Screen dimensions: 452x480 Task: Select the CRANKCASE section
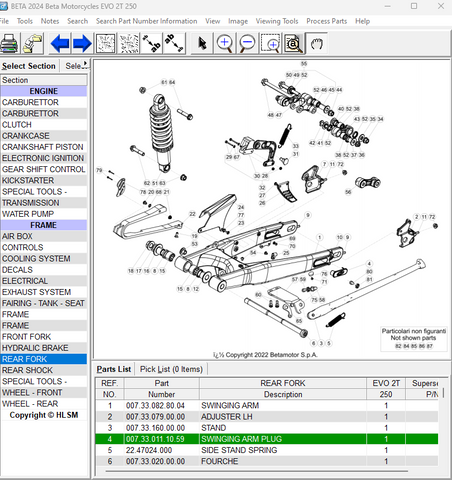pos(43,136)
